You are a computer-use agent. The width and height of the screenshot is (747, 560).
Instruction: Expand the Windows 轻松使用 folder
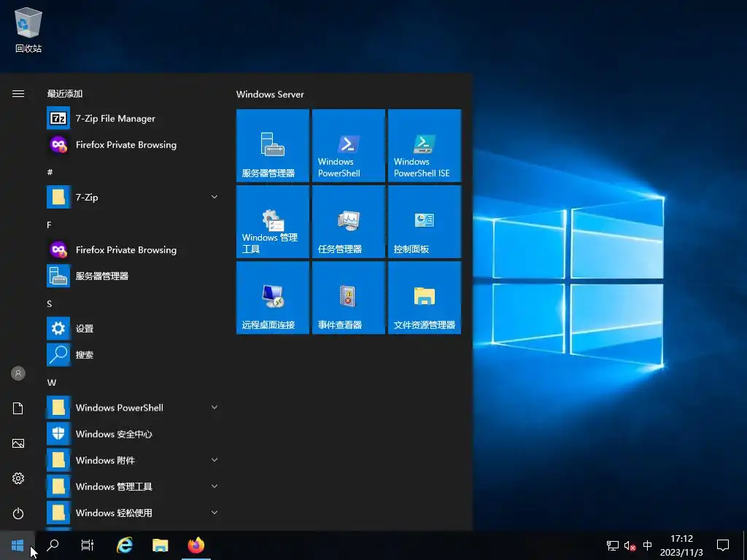(x=214, y=513)
